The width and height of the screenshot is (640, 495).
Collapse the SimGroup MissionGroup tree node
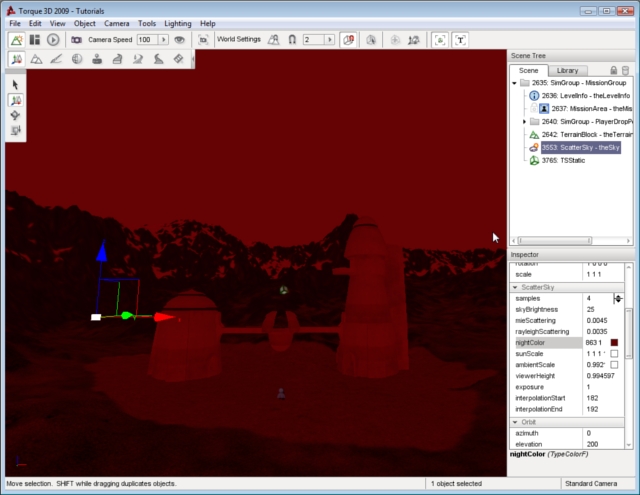[514, 83]
